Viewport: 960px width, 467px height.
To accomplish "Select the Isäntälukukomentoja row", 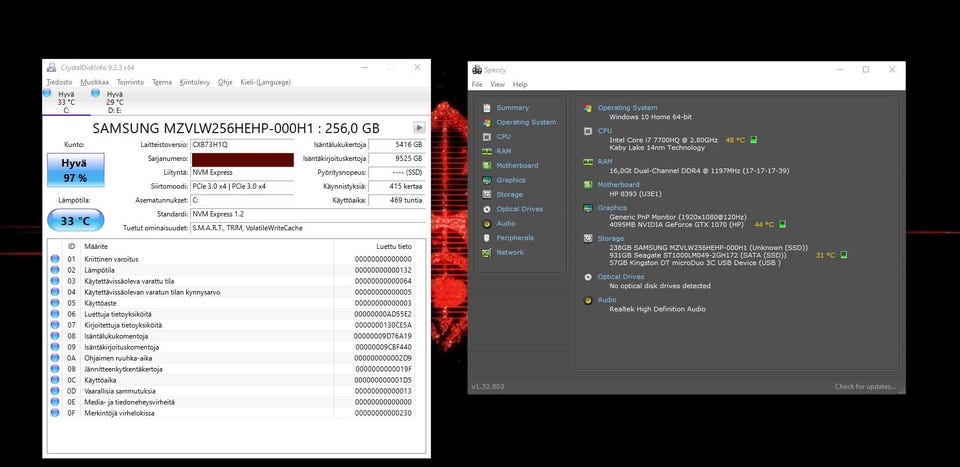I will pos(232,336).
